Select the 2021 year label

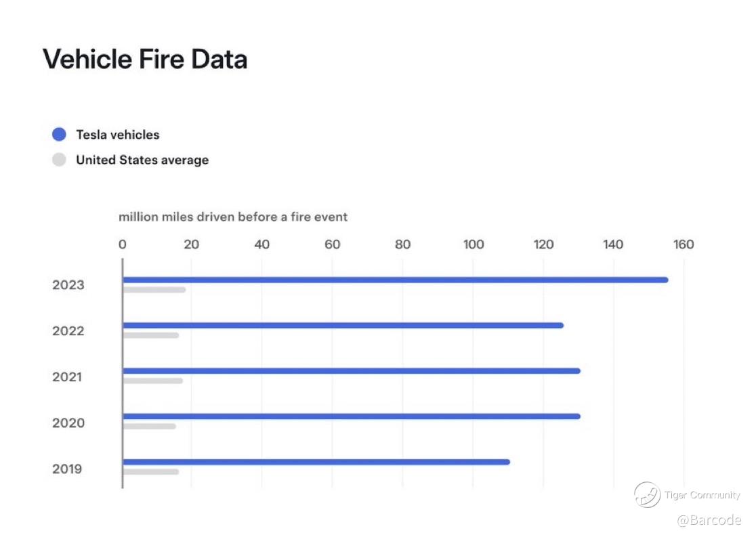[67, 377]
